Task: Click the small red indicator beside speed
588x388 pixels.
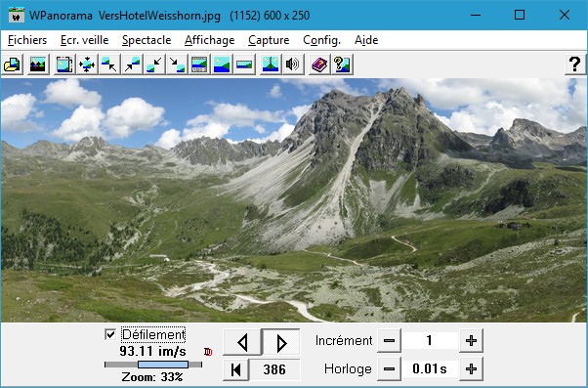Action: coord(208,352)
